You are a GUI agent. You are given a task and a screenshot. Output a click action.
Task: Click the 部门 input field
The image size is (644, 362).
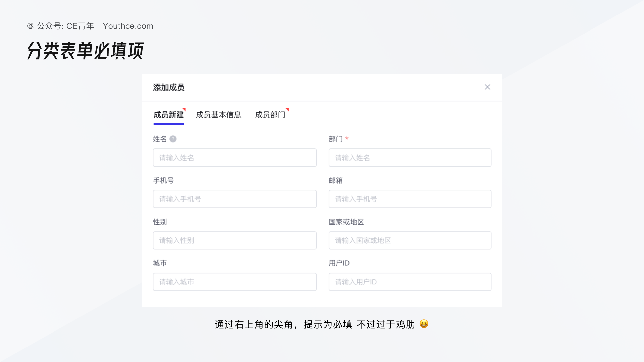pos(410,158)
